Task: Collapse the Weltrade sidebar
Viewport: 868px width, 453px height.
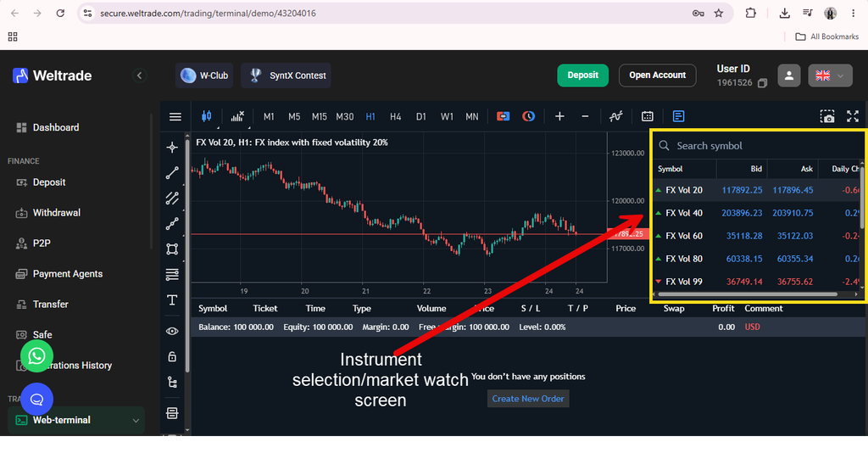Action: point(140,75)
